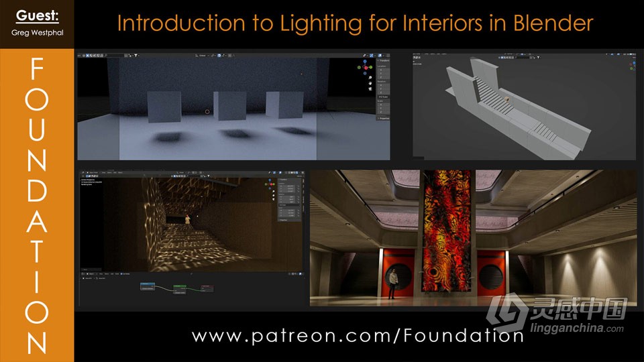Open the www.patreon.com/Foundation link
The image size is (644, 362).
click(x=358, y=336)
